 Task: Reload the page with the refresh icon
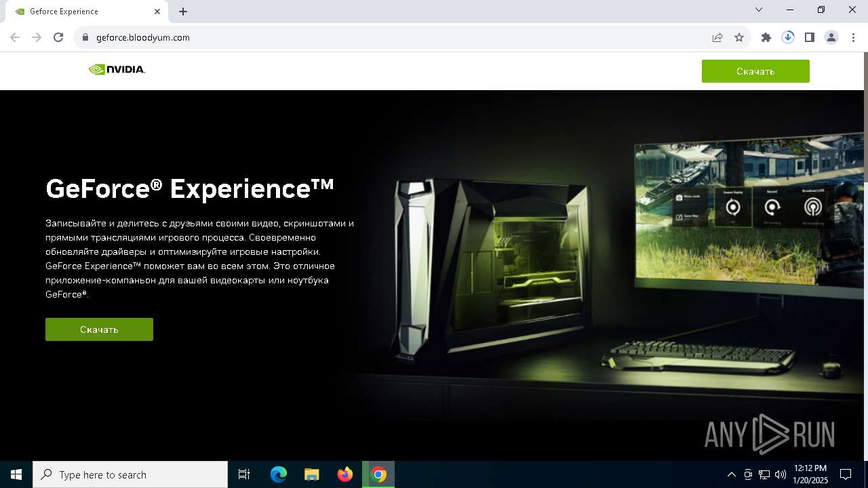pos(58,38)
